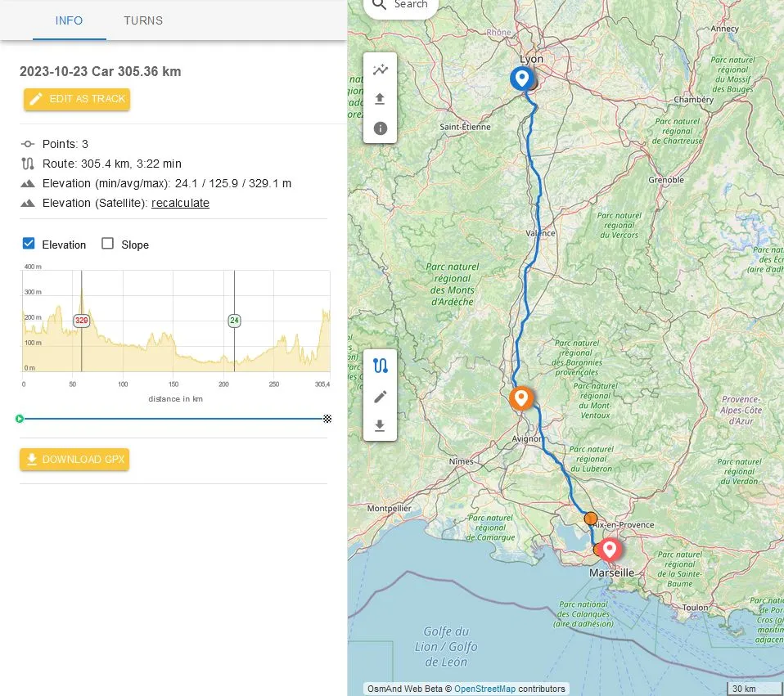Click the download icon in lower map toolbar
The image size is (784, 696).
pyautogui.click(x=380, y=426)
